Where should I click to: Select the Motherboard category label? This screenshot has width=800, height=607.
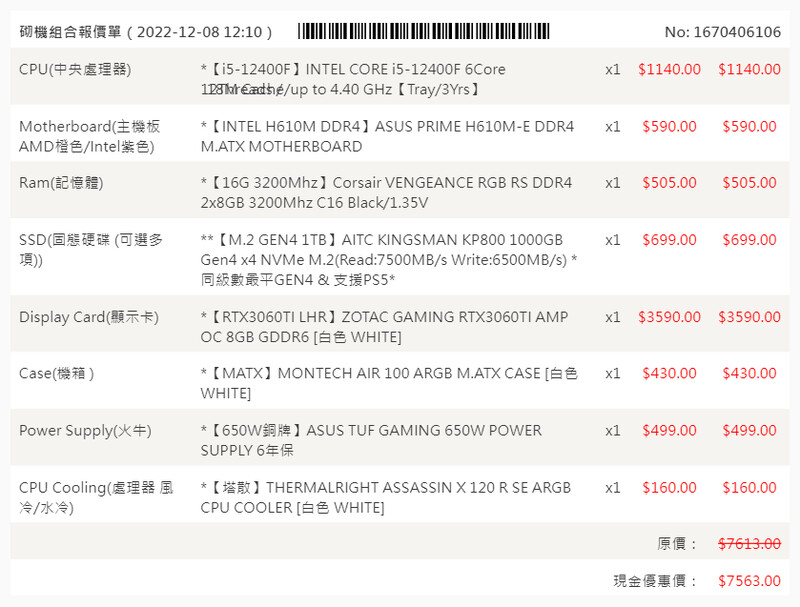[x=89, y=137]
